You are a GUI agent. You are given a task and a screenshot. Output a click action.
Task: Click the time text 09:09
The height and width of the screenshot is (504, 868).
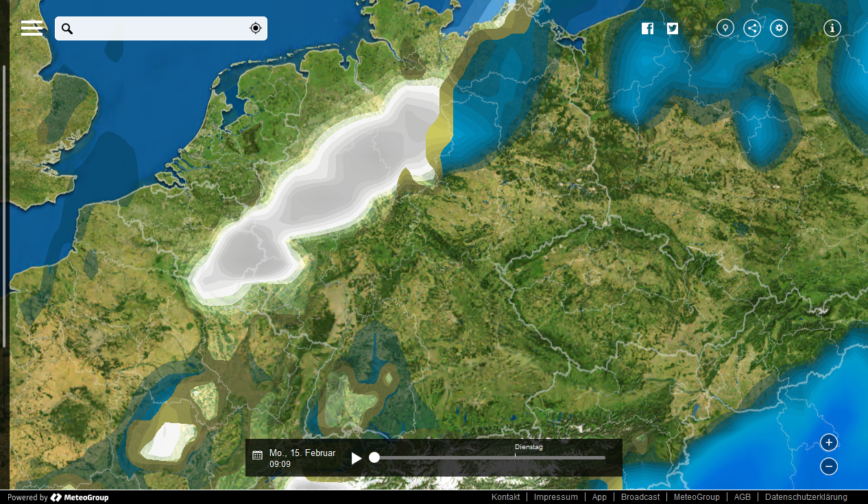click(x=280, y=464)
